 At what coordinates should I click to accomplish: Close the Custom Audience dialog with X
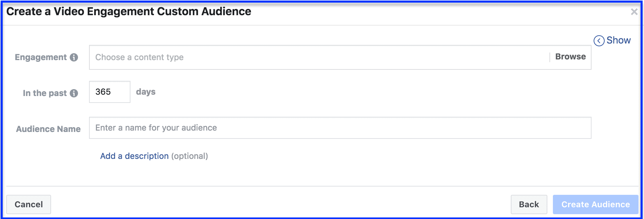pos(634,12)
